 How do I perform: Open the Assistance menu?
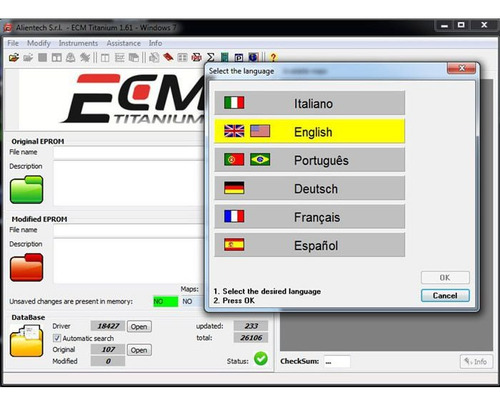[124, 43]
